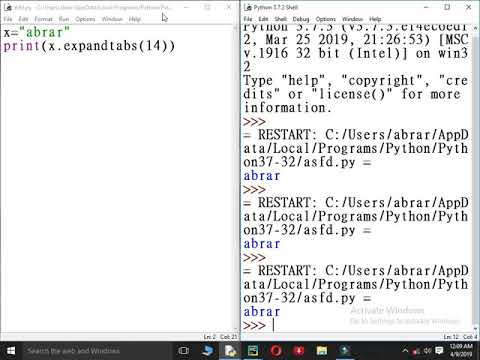Click the shell's Ln 12 Col 4 status

point(461,337)
